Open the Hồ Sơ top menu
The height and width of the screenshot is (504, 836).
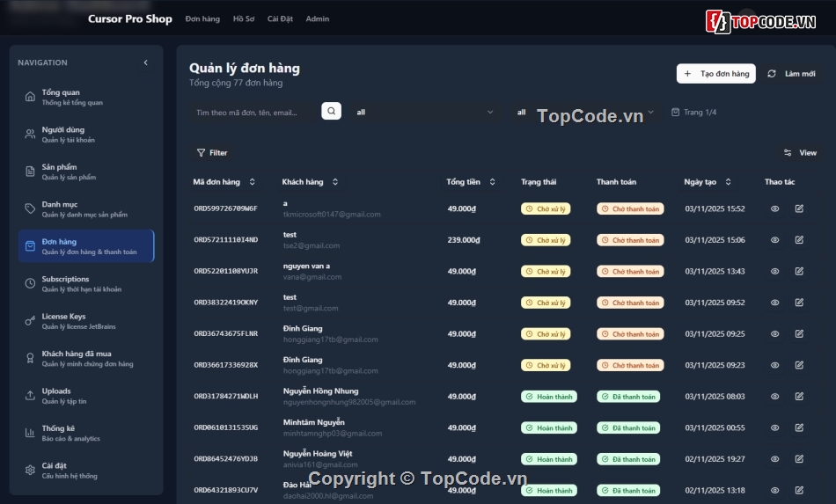tap(244, 18)
